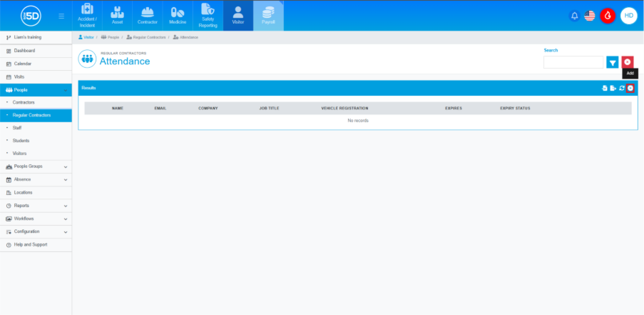The width and height of the screenshot is (644, 315).
Task: Click into the Search input field
Action: [x=573, y=62]
